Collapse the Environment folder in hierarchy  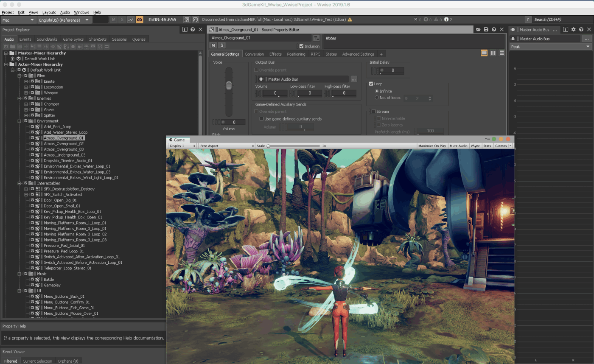click(20, 121)
